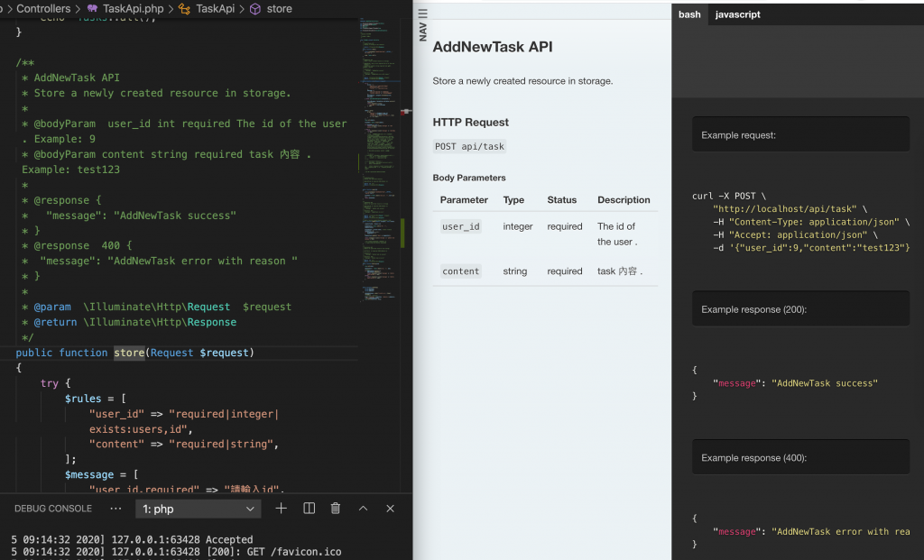The height and width of the screenshot is (560, 924).
Task: Click TaskApi class breadcrumb
Action: pos(215,9)
